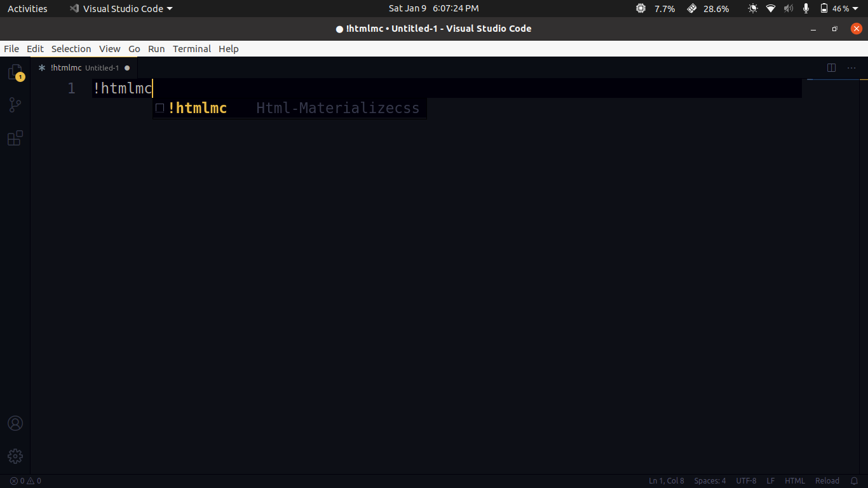Open the Visual Studio Code app menu
The image size is (868, 488).
point(121,9)
